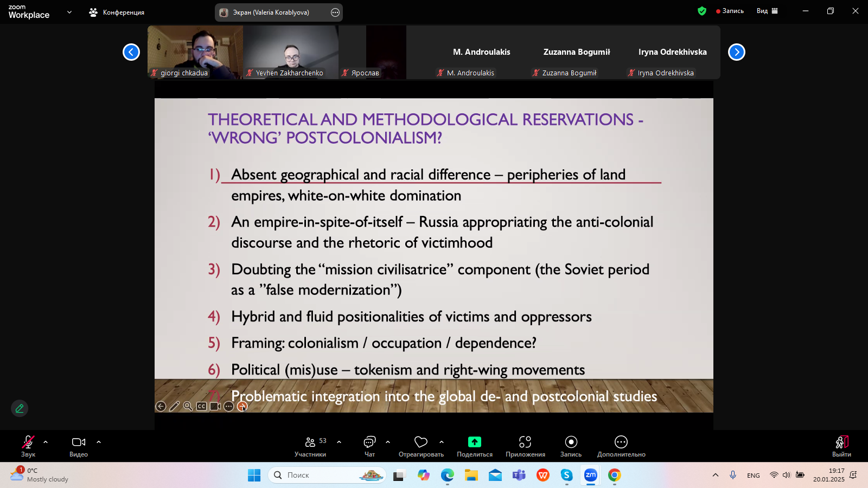868x488 pixels.
Task: Toggle the meeting recording button
Action: (571, 442)
